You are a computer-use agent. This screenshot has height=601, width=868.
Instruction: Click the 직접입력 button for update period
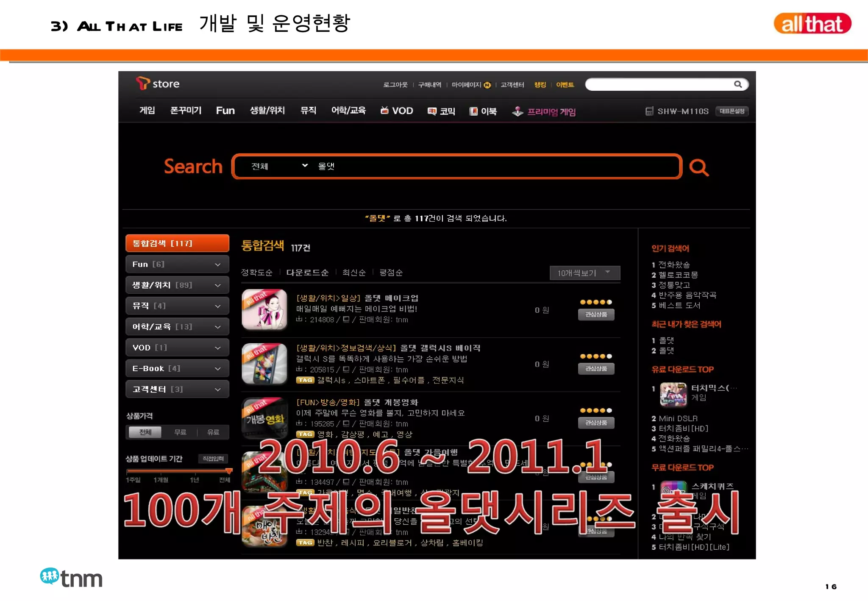click(x=213, y=459)
